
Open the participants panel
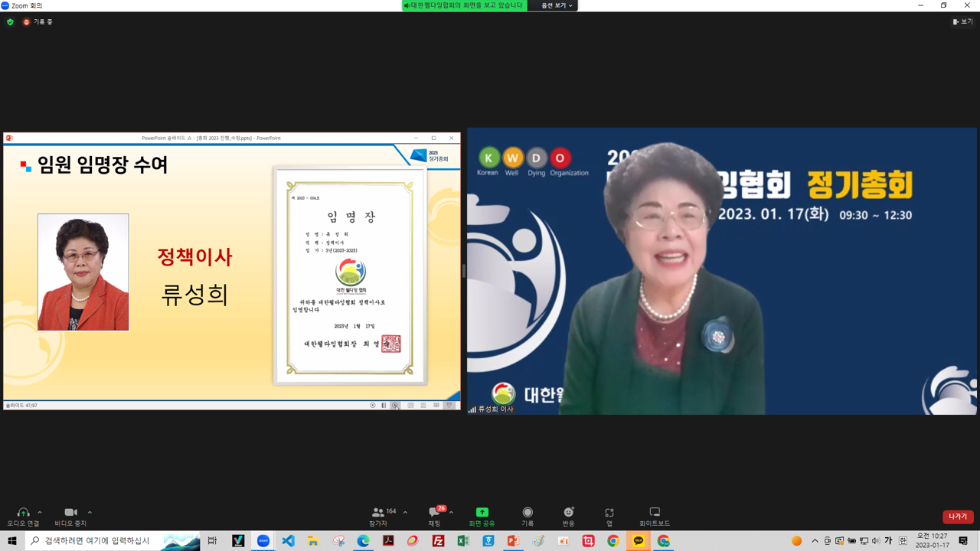pyautogui.click(x=378, y=513)
